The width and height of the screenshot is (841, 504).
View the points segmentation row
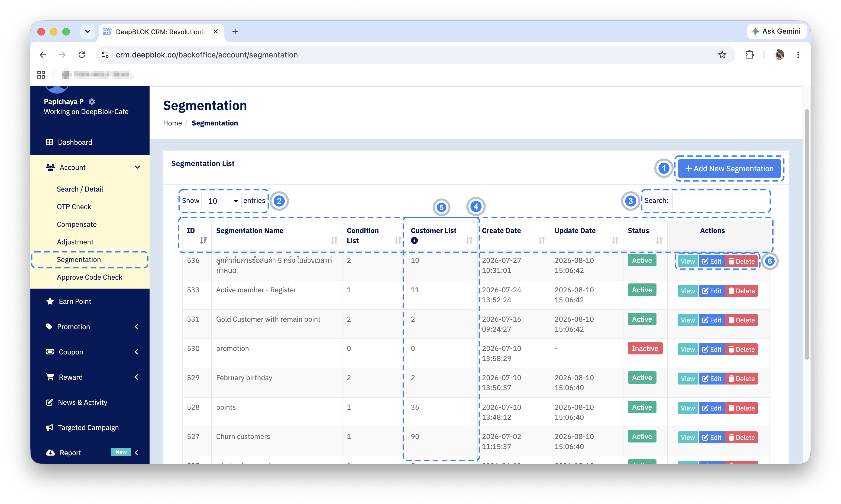[x=688, y=408]
